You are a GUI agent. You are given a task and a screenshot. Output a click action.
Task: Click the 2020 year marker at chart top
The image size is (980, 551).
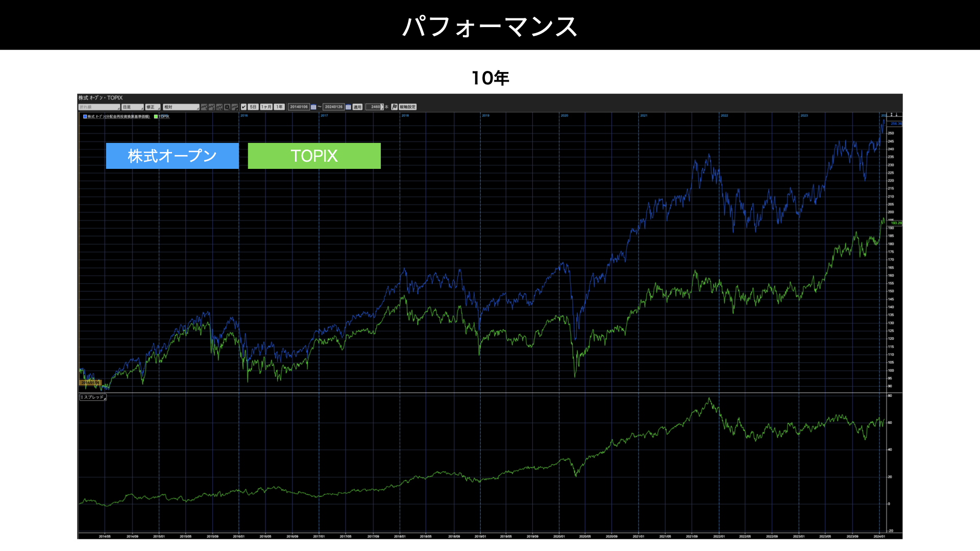[x=565, y=115]
